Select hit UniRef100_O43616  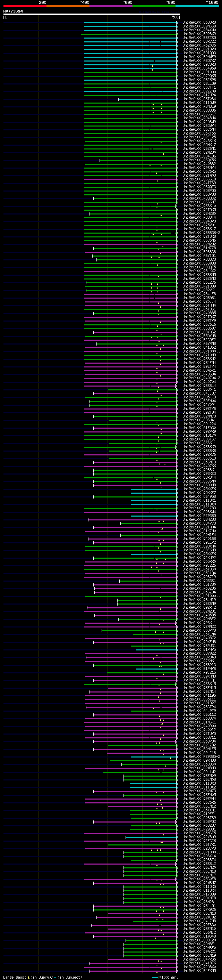pos(199,141)
